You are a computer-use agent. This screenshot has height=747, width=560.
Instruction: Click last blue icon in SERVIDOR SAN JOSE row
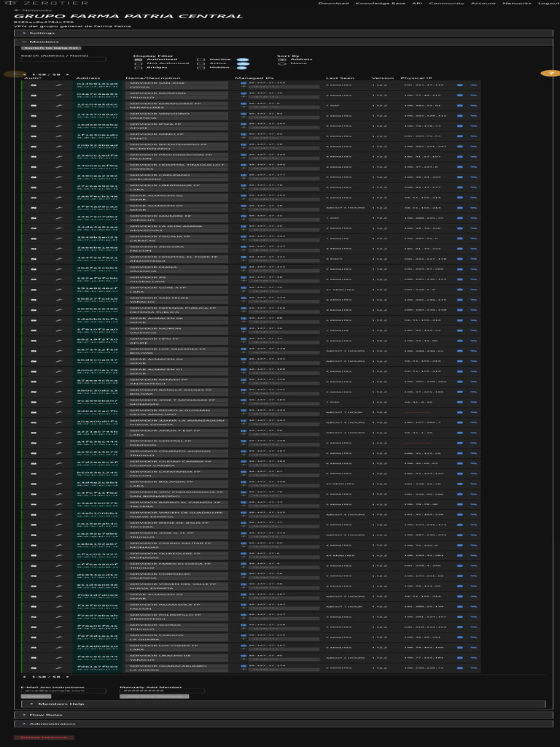(473, 85)
